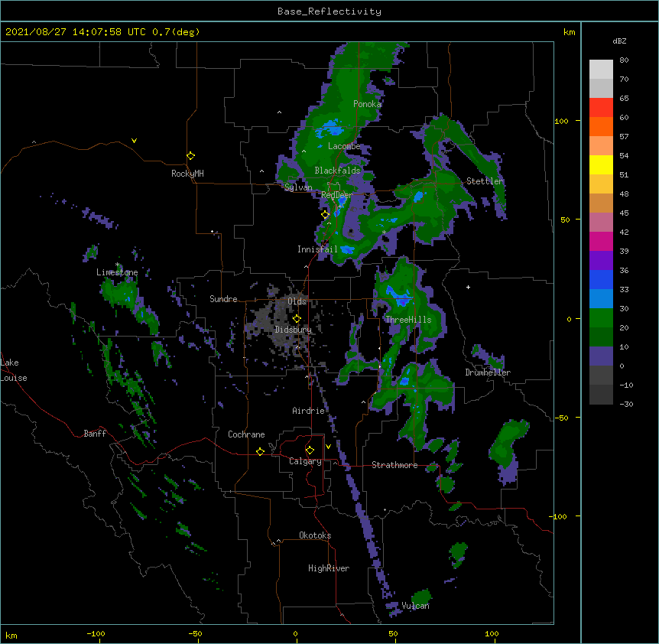Click the Okotoks city label
Screen dimensions: 659x644
coord(315,535)
